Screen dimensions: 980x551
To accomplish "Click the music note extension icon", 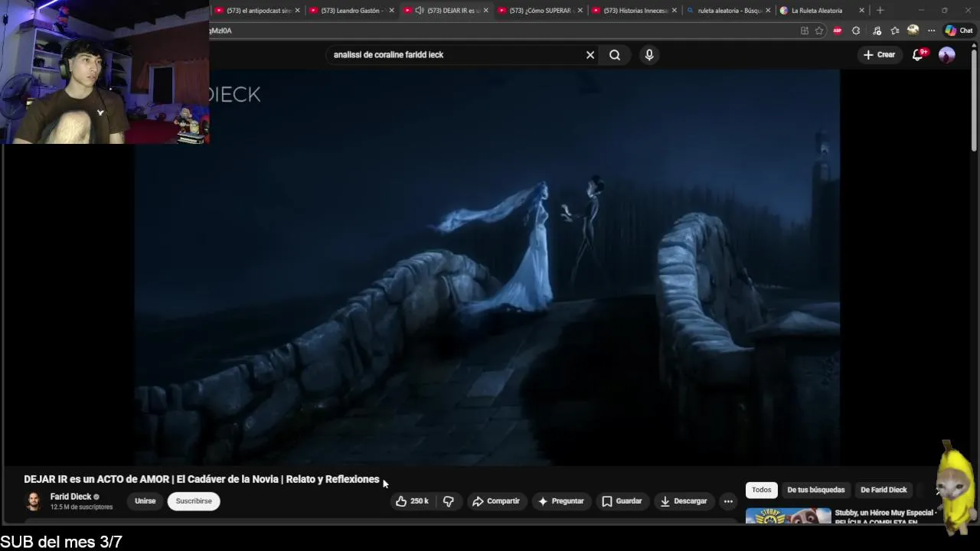I will coord(877,31).
